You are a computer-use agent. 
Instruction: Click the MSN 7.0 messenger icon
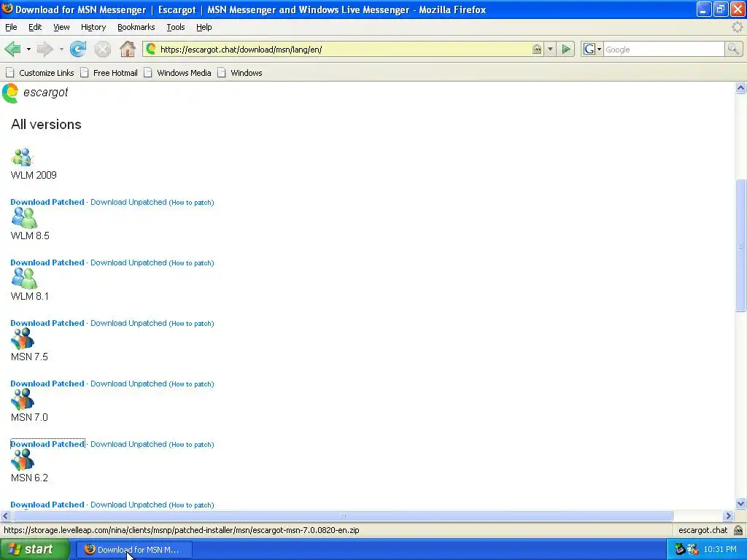click(x=23, y=400)
